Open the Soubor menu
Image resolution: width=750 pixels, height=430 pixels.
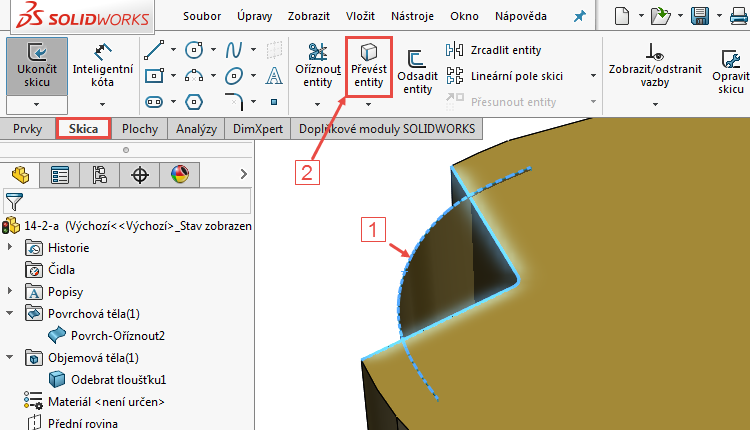point(202,16)
